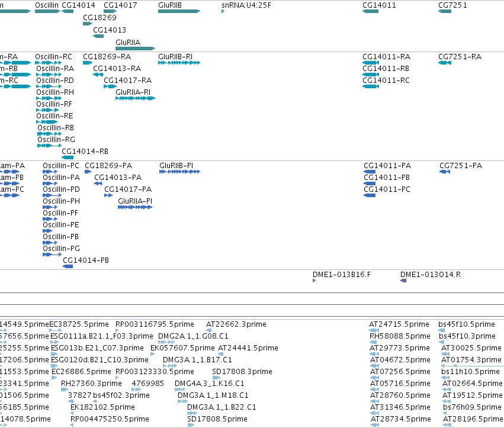The width and height of the screenshot is (504, 428).
Task: Select the Oscillin-PH protein
Action: [x=62, y=201]
